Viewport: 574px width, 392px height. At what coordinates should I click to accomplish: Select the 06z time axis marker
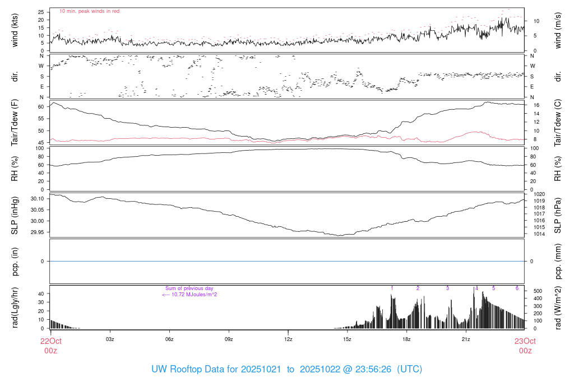(169, 339)
